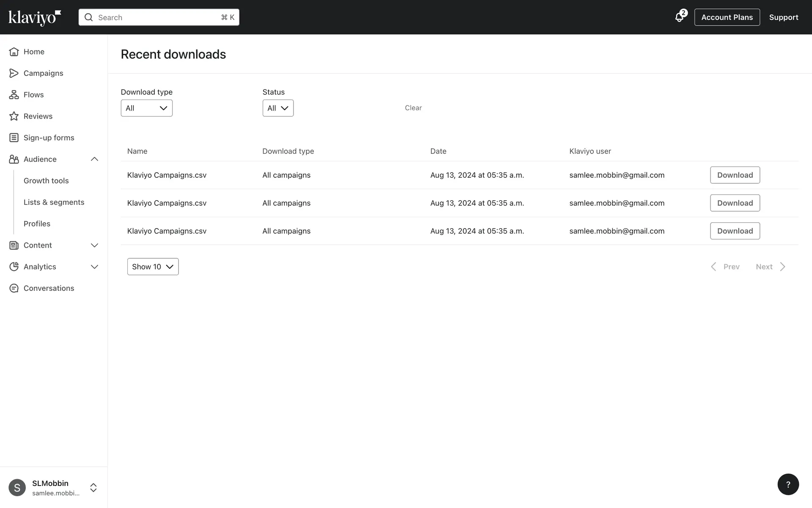Expand the Content menu section
Screen dimensions: 812x508
94,246
